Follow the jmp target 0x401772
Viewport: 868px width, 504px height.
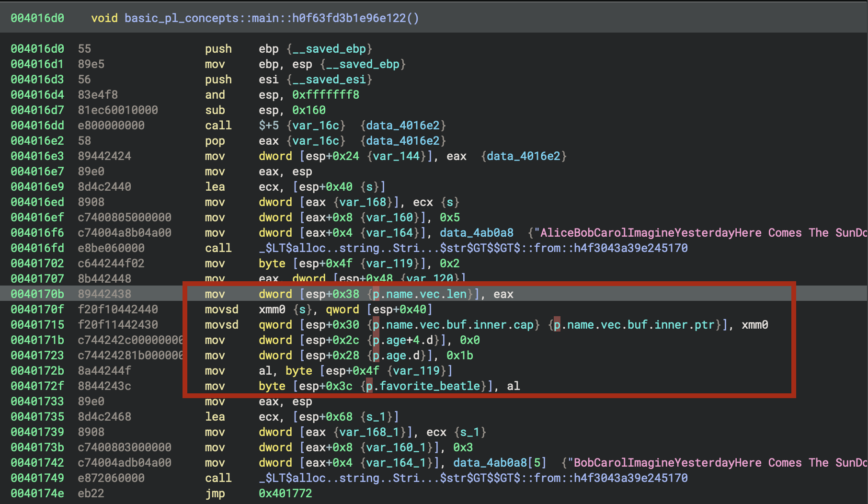point(285,493)
